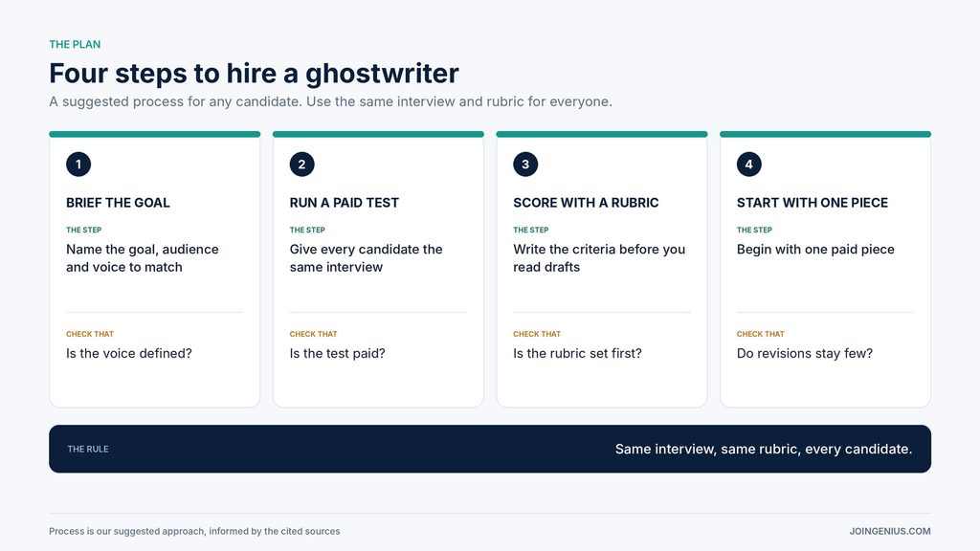The width and height of the screenshot is (980, 551).
Task: Click the step 2 number badge
Action: (x=301, y=165)
